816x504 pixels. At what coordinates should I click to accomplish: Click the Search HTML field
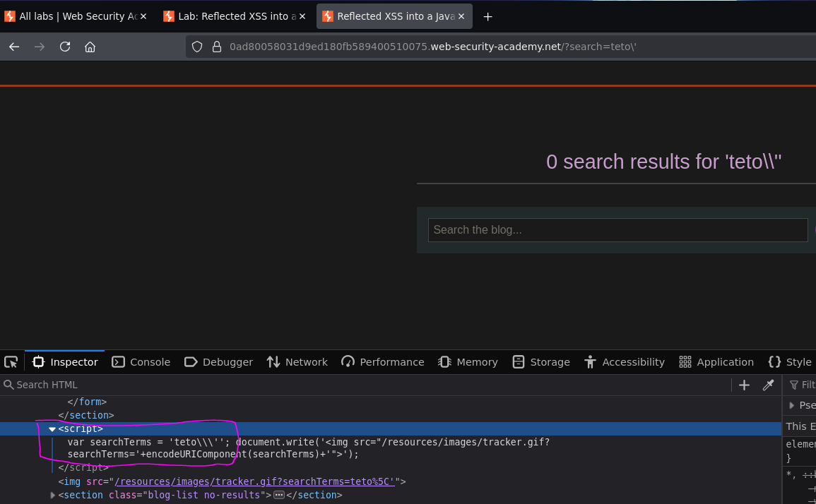coord(365,385)
